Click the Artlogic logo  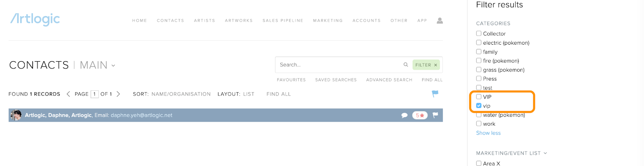tap(35, 19)
